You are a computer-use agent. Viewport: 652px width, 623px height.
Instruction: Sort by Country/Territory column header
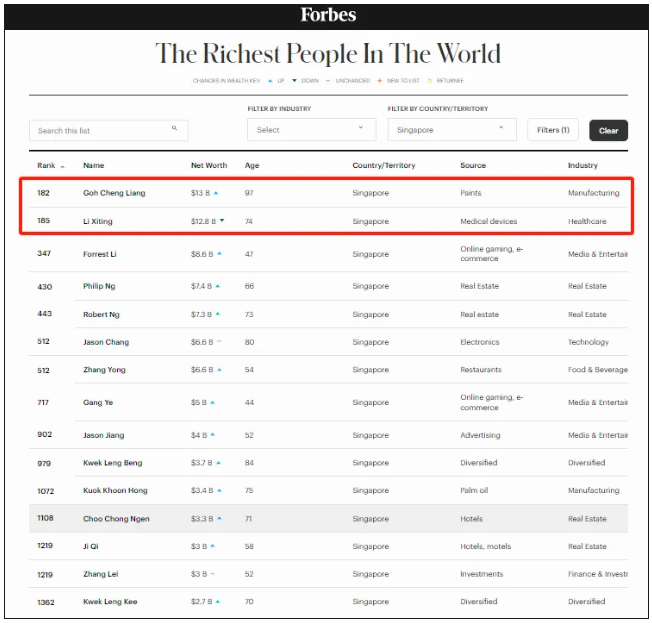pyautogui.click(x=384, y=166)
